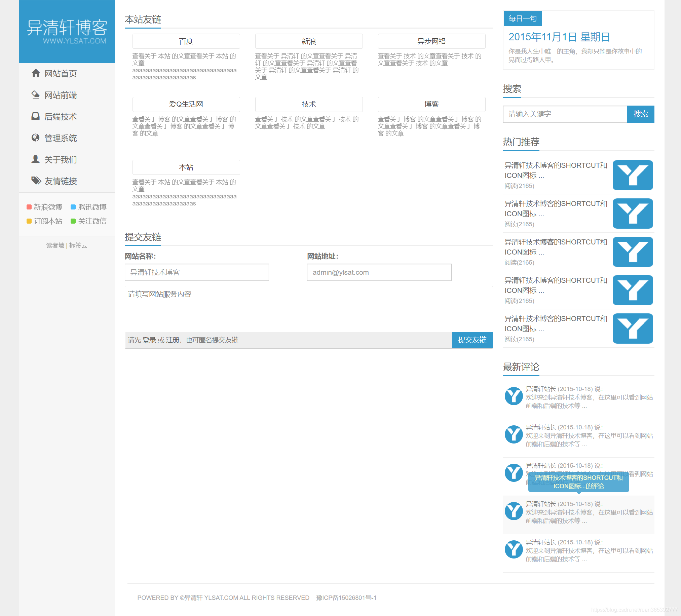Click the inbox icon beside 后端技术
This screenshot has height=616, width=681.
(x=36, y=117)
